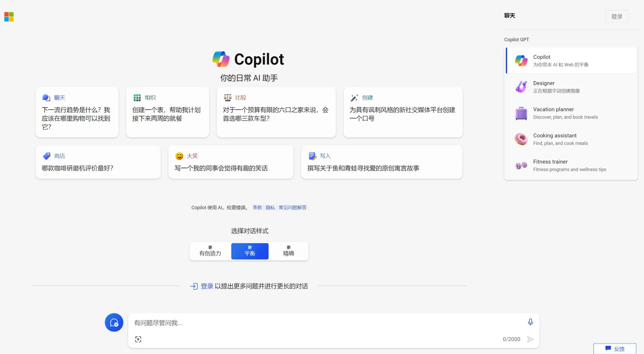This screenshot has height=354, width=644.
Task: Open the 常见问题解答 FAQ link
Action: 292,207
